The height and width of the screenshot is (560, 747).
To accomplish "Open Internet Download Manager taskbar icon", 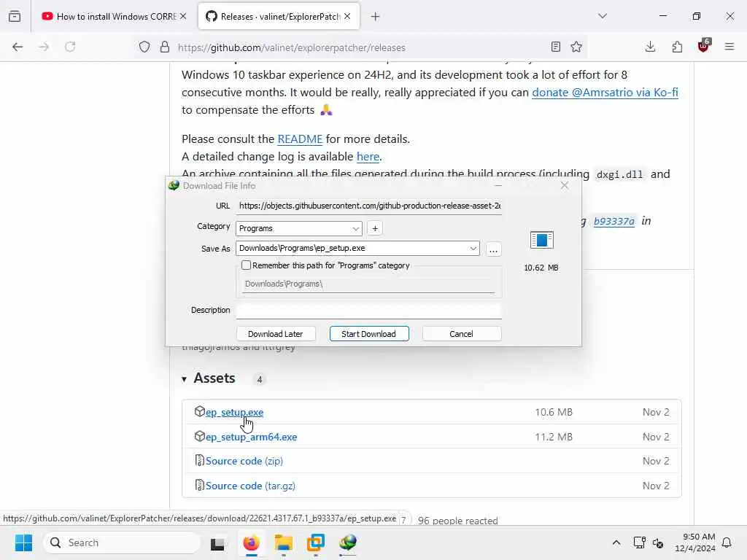I will [x=348, y=542].
